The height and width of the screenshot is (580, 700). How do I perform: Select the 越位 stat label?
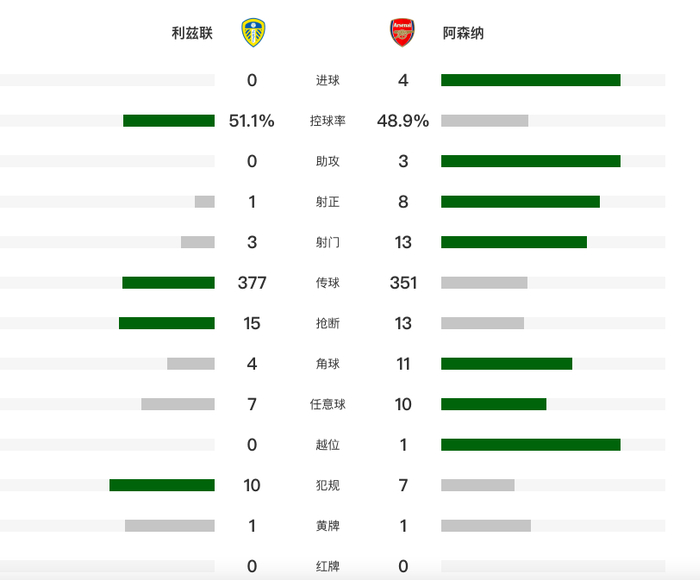(x=327, y=445)
